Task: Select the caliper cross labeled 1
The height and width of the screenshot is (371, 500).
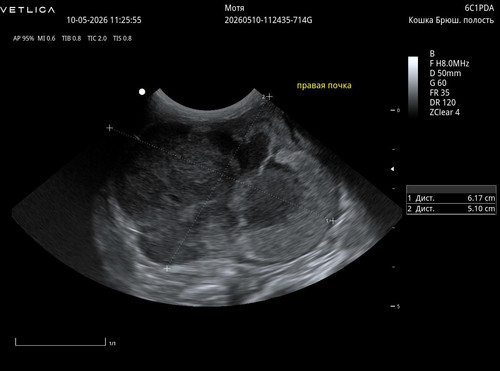Action: (333, 221)
